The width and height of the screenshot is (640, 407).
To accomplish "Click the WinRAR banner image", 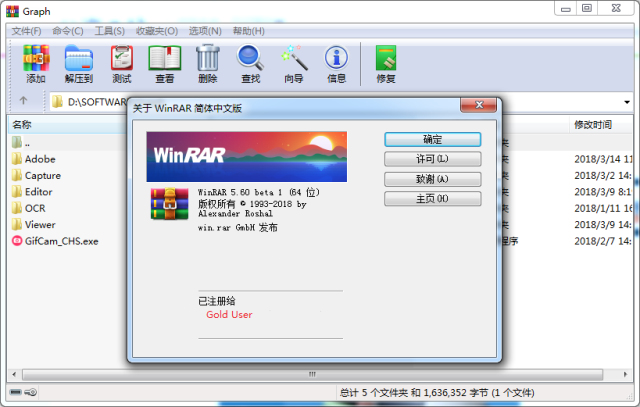I will point(247,157).
